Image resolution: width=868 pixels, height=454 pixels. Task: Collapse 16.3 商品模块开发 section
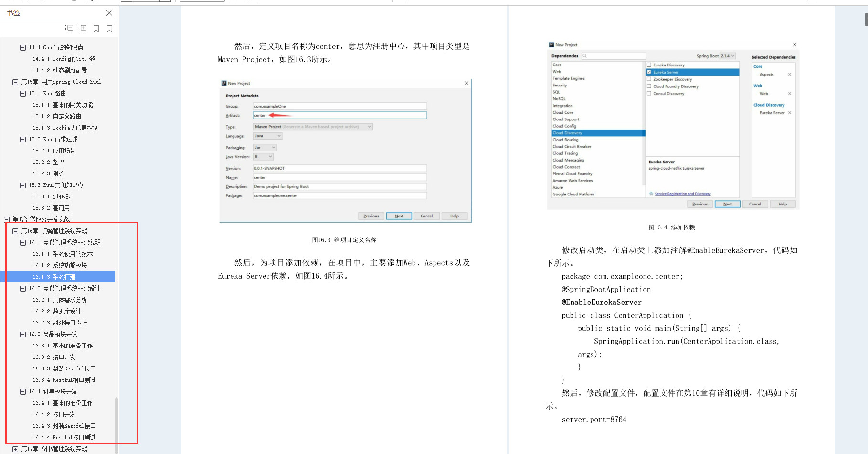(23, 334)
